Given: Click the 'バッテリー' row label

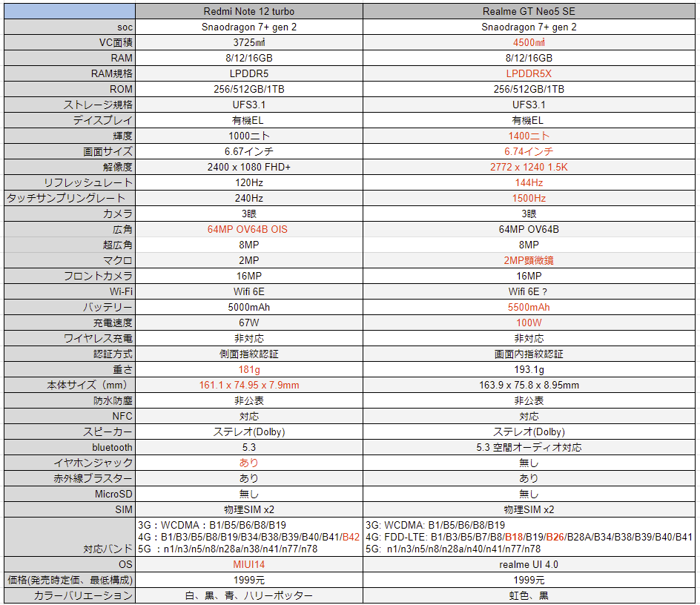Looking at the screenshot, I should [70, 307].
